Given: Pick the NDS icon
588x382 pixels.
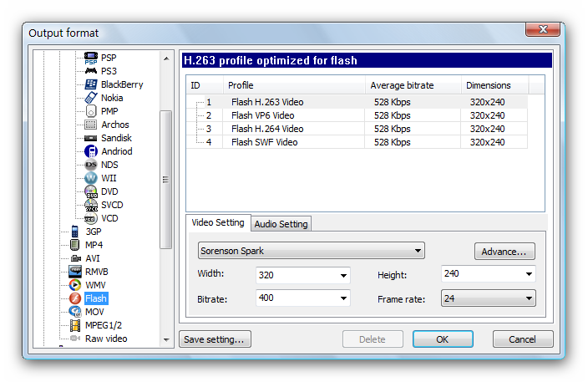Looking at the screenshot, I should 91,165.
